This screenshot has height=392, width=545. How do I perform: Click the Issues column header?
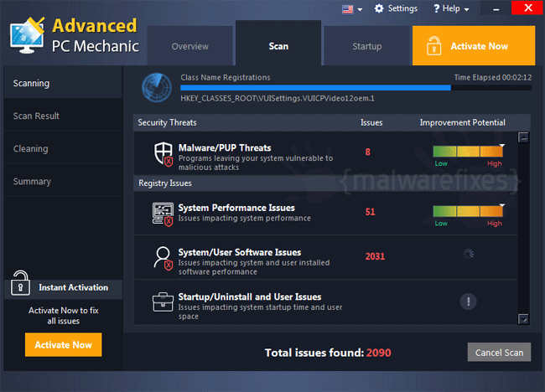pos(371,122)
